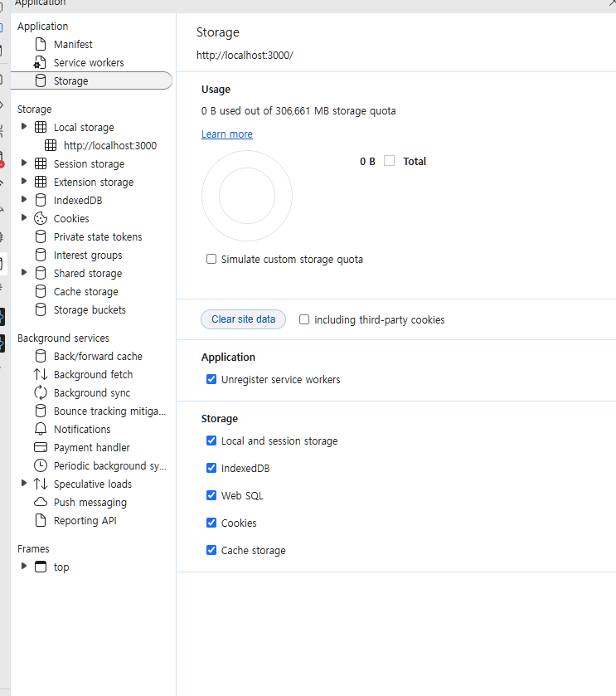
Task: Click the Interest groups database icon
Action: coord(41,255)
